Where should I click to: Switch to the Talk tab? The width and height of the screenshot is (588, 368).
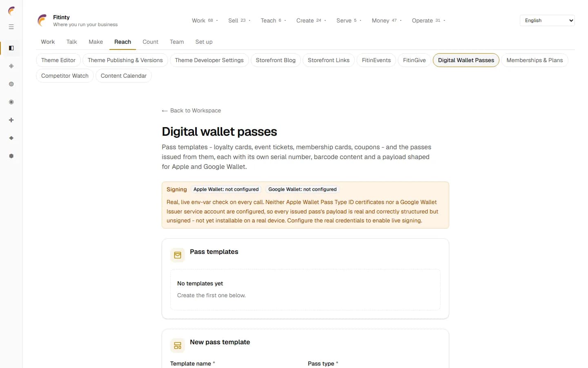point(71,42)
